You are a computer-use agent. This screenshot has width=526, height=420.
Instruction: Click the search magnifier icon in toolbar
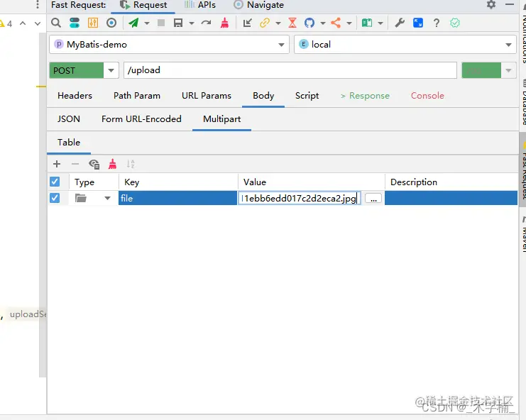coord(56,23)
